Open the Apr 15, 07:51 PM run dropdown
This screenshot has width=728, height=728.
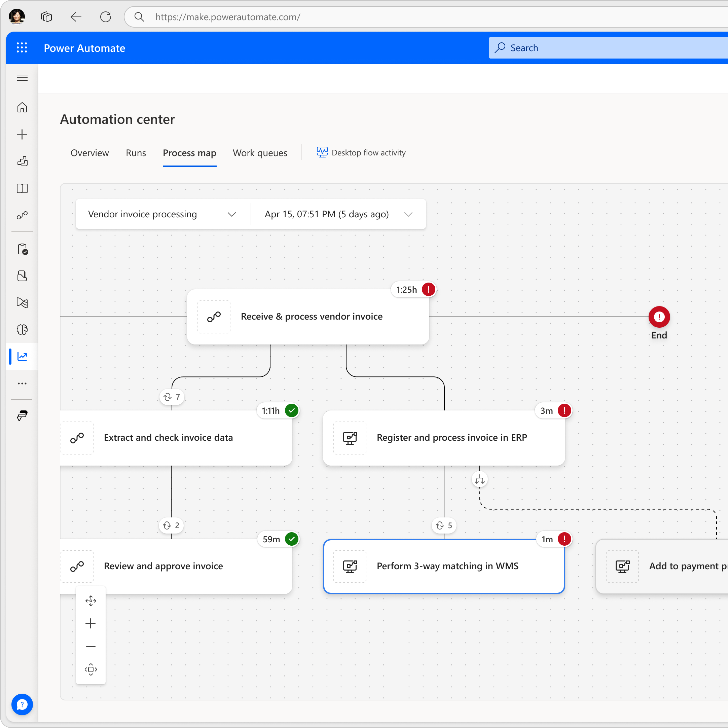[x=338, y=214]
